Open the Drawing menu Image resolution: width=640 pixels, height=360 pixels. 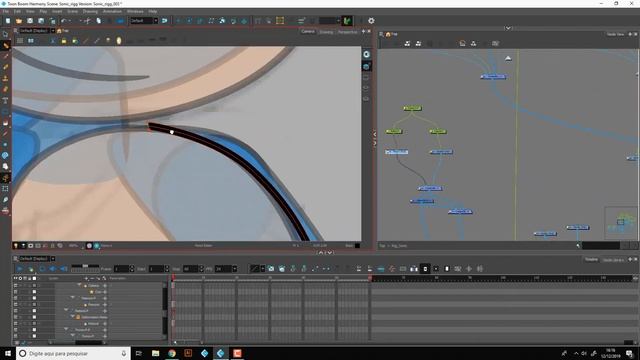90,11
